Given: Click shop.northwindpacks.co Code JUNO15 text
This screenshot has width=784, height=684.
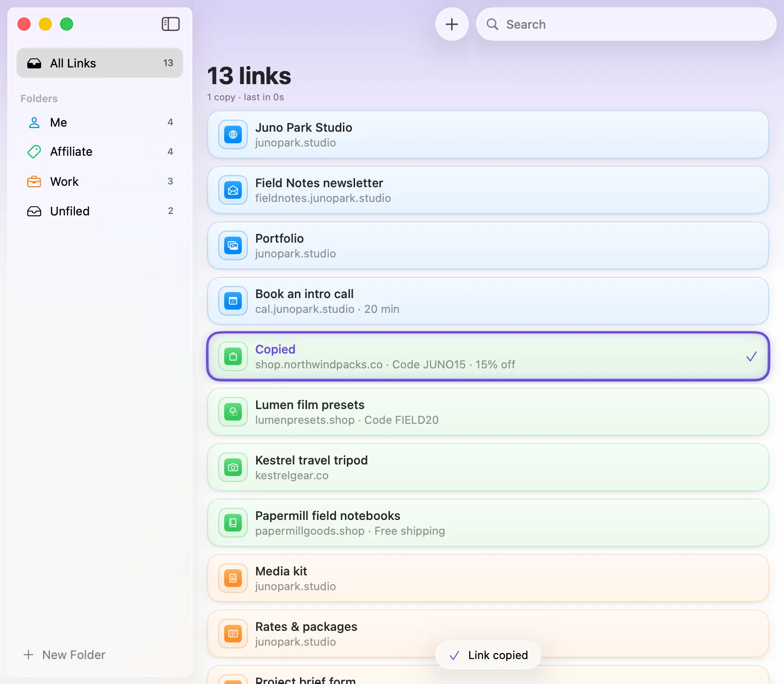Looking at the screenshot, I should click(x=385, y=365).
